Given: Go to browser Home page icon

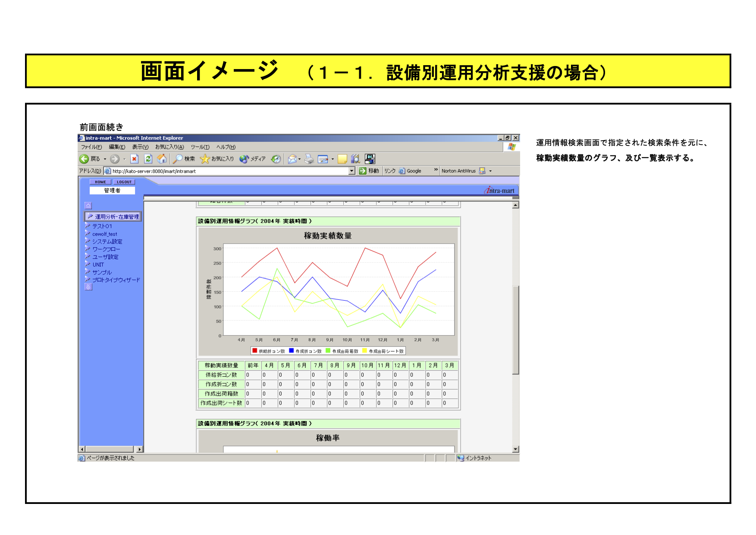Looking at the screenshot, I should 162,159.
